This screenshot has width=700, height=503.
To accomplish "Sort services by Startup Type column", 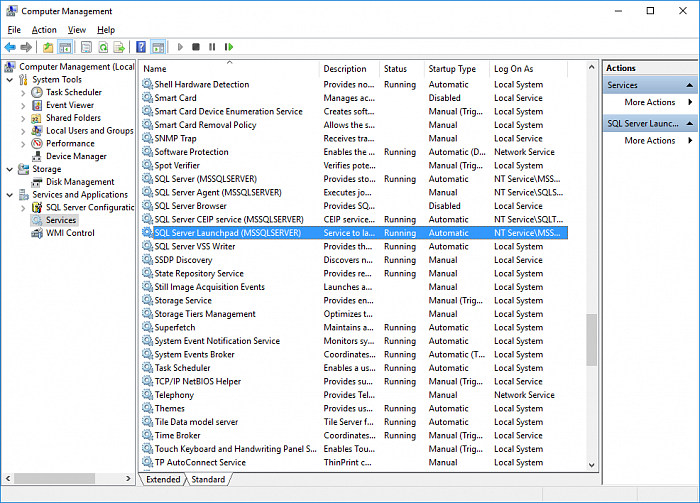I will (x=452, y=69).
